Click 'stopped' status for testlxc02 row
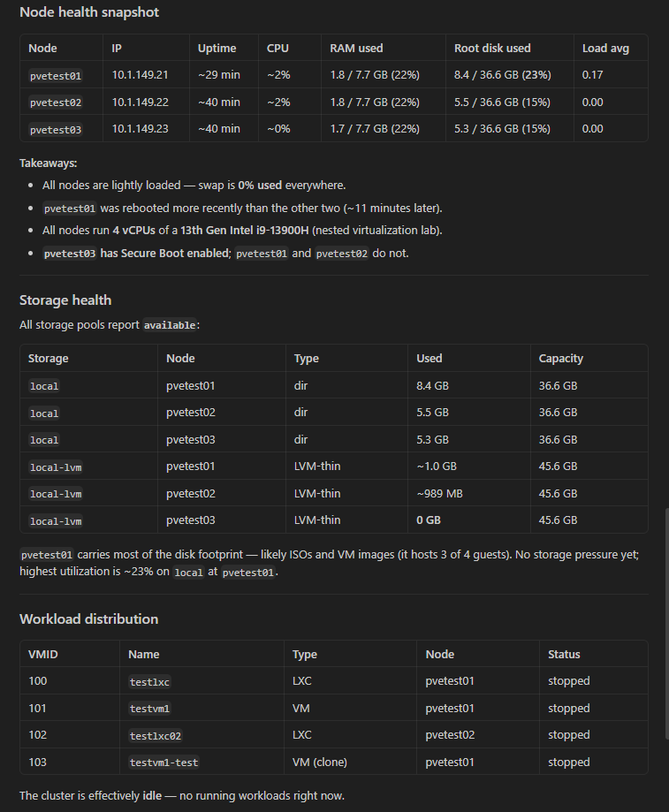The image size is (669, 812). (x=568, y=735)
